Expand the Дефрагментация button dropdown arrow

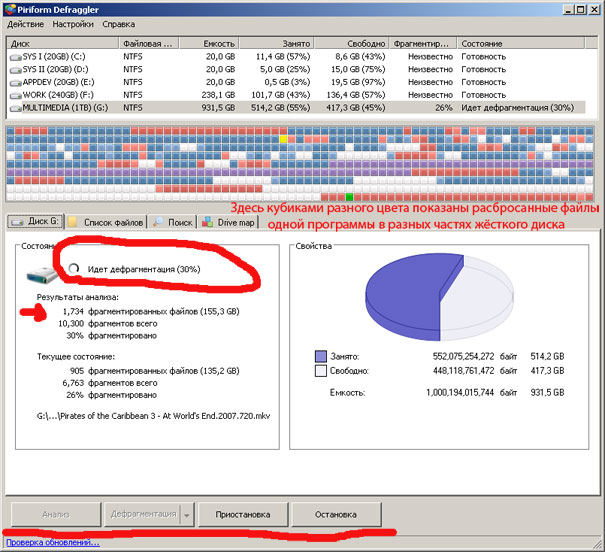click(x=187, y=514)
